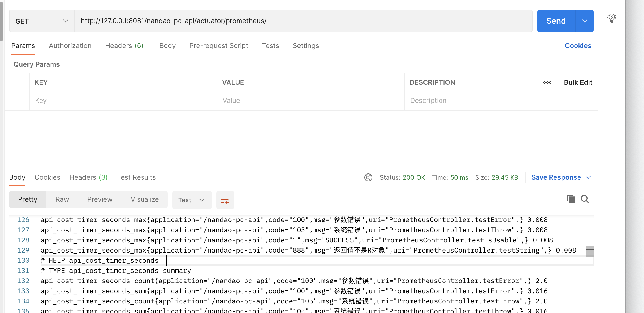Switch to the Authorization tab

(70, 46)
